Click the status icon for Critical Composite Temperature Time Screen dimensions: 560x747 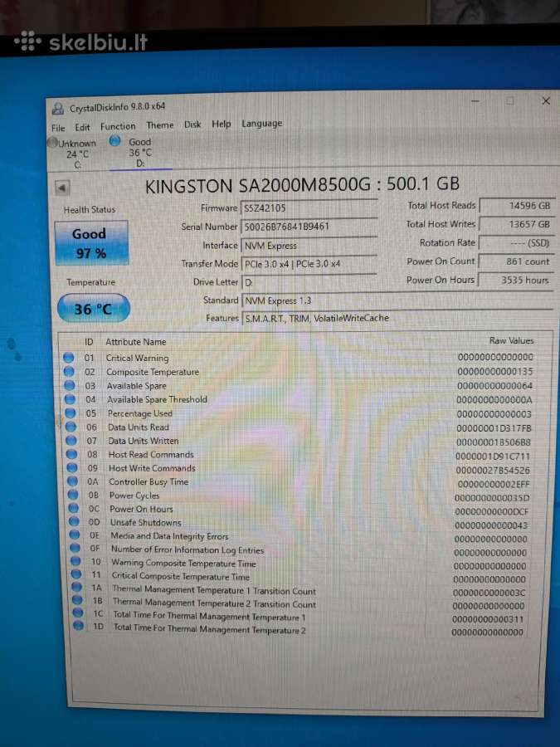(x=76, y=574)
